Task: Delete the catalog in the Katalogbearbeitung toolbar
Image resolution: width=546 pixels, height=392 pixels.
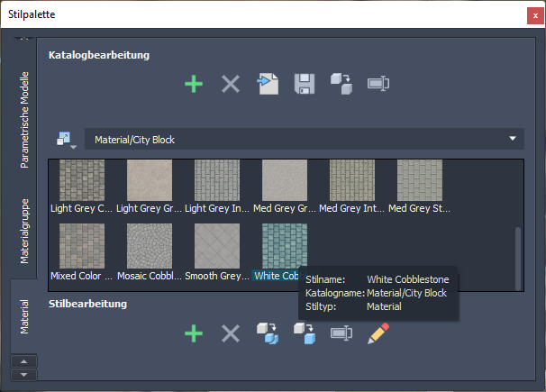Action: tap(231, 84)
